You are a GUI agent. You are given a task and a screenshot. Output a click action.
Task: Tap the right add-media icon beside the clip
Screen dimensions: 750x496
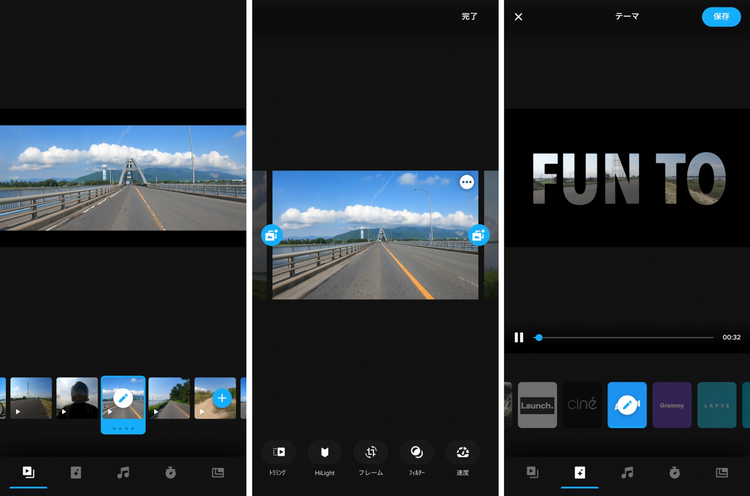(x=479, y=235)
